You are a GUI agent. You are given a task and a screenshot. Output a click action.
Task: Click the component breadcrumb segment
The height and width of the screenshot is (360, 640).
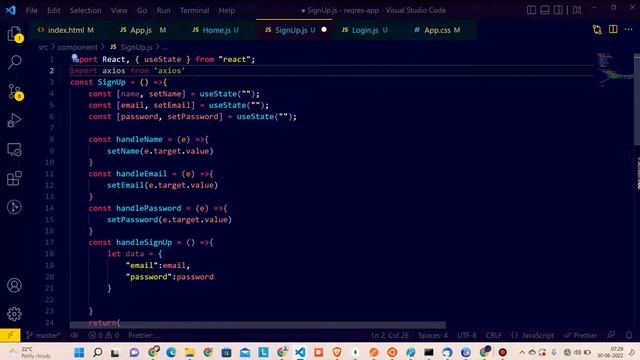78,47
